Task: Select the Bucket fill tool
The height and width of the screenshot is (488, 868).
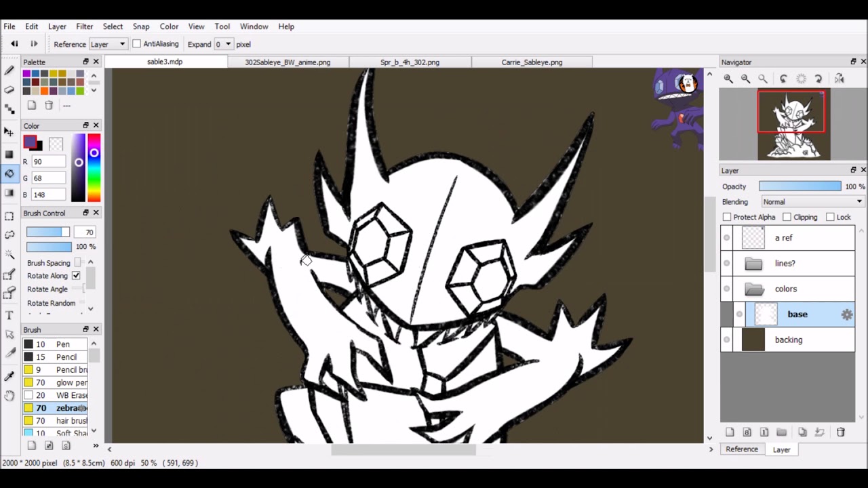Action: tap(9, 174)
